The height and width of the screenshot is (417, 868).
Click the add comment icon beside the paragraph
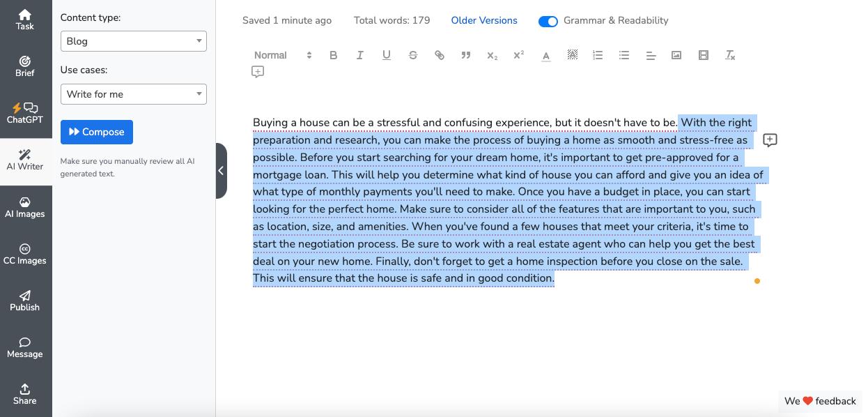click(x=770, y=140)
